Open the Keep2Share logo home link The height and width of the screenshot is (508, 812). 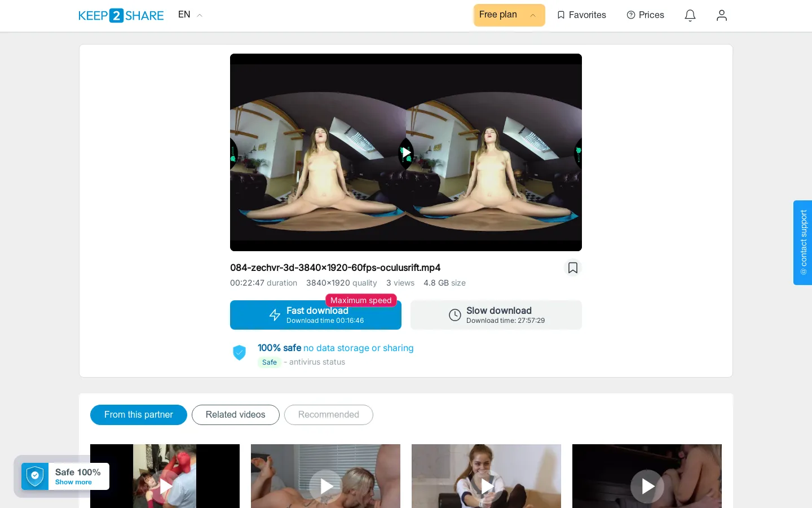click(x=121, y=15)
